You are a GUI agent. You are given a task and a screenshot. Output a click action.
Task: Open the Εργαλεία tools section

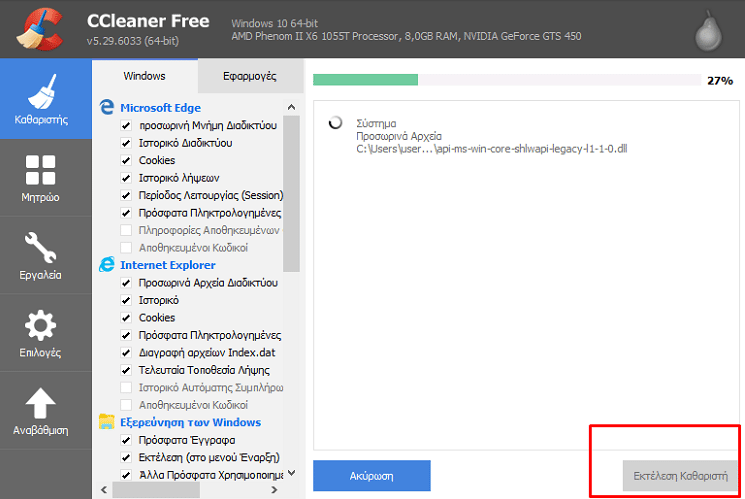[46, 256]
